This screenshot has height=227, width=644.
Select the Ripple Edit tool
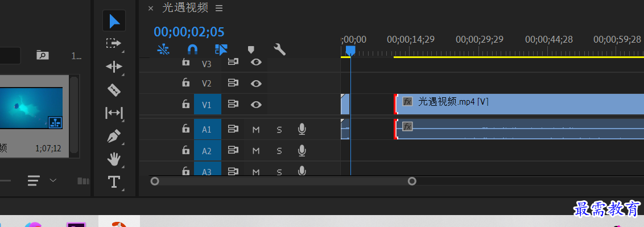(x=114, y=67)
